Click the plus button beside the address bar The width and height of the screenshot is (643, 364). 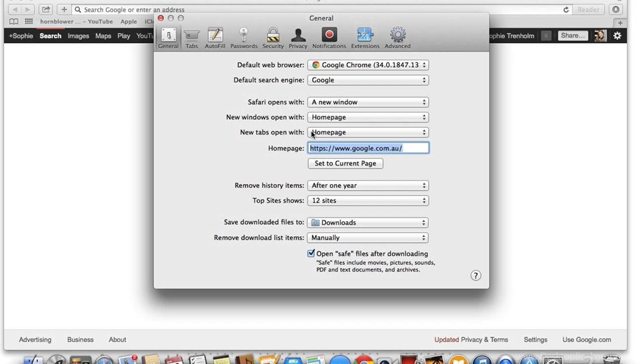point(64,9)
